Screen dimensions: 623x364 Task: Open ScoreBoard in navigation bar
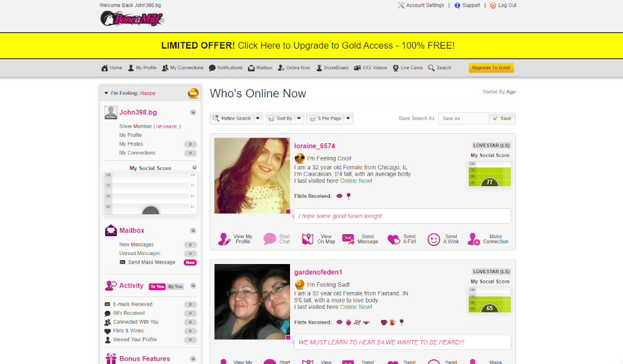tap(332, 68)
